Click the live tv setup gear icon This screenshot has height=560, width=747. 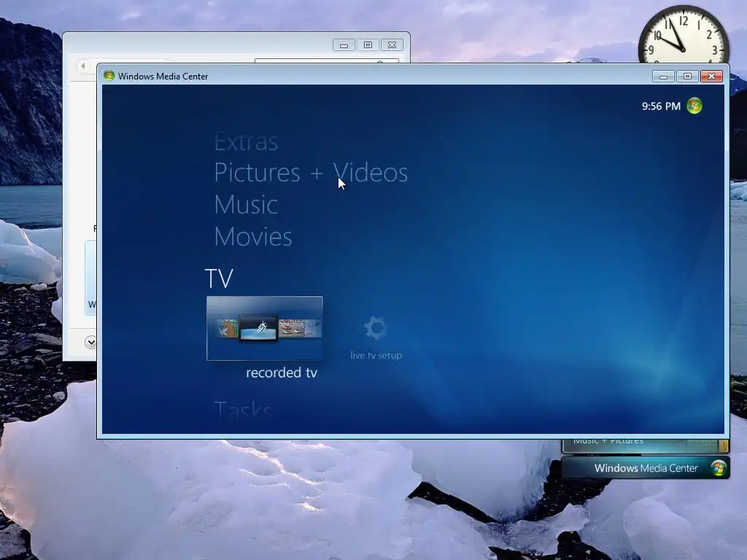376,328
